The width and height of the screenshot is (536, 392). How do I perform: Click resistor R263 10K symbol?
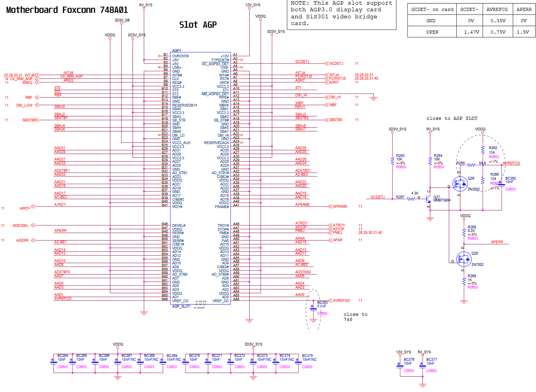pos(393,161)
